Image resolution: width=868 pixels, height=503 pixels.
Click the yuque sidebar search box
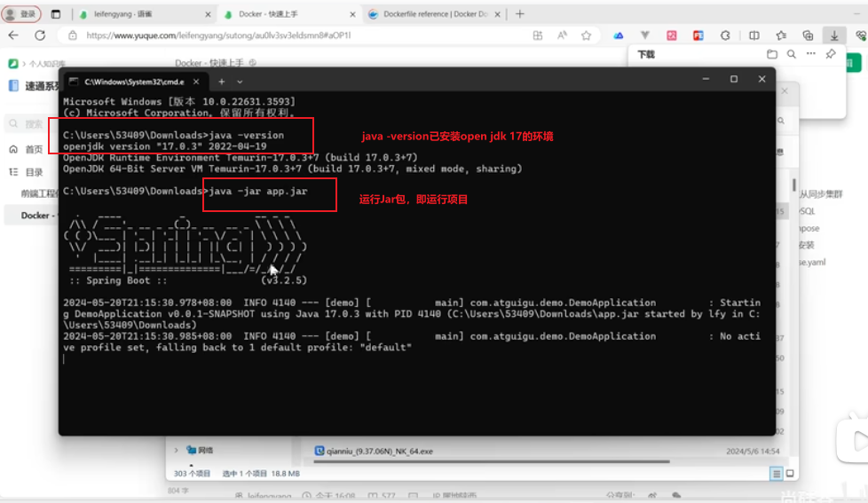tap(30, 124)
